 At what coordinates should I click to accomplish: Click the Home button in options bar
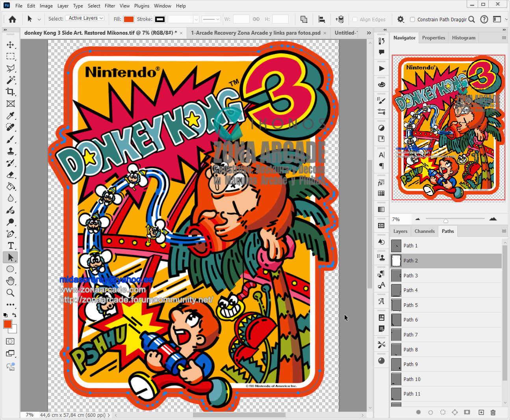[x=12, y=19]
